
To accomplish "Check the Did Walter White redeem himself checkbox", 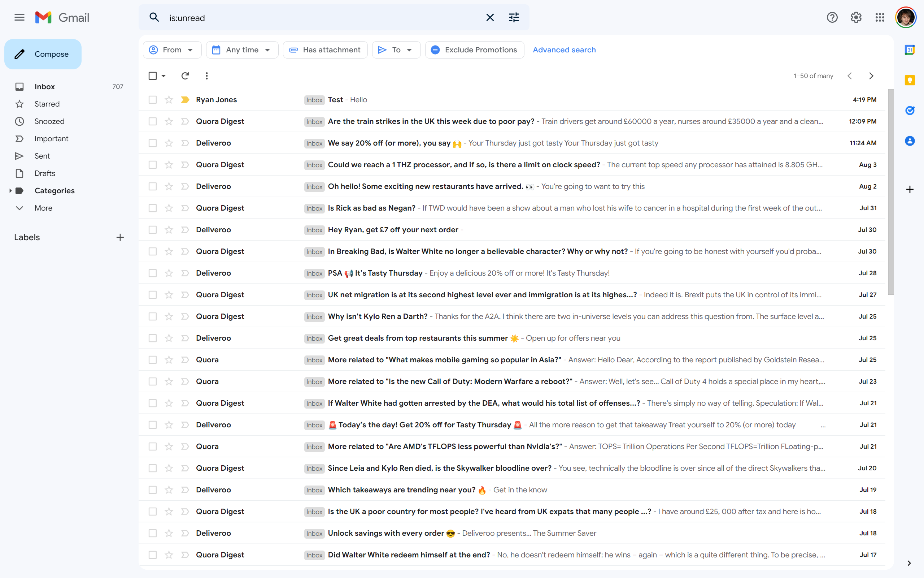I will pyautogui.click(x=152, y=555).
